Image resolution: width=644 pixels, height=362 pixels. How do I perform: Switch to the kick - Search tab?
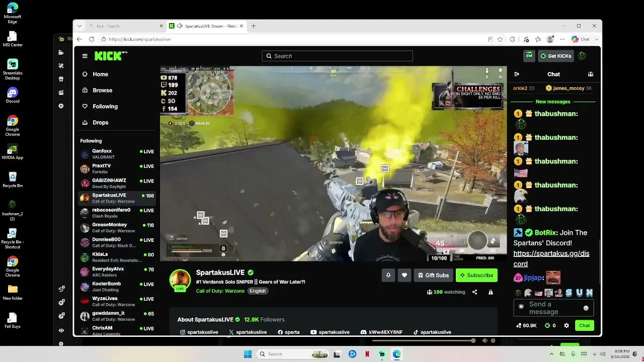coord(125,26)
